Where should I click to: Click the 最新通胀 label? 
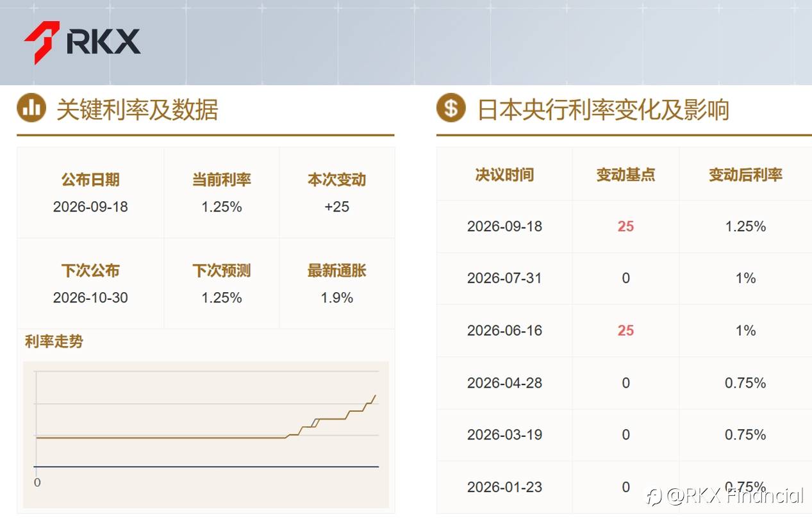point(337,271)
